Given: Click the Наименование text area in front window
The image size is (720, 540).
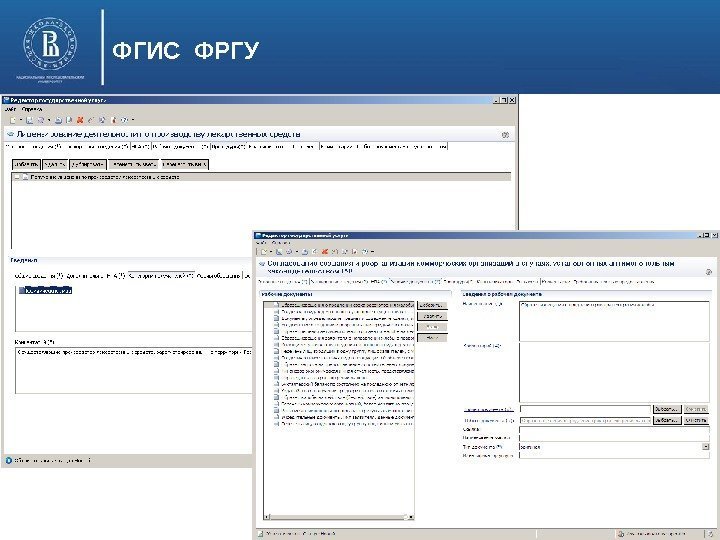Looking at the screenshot, I should 614,321.
